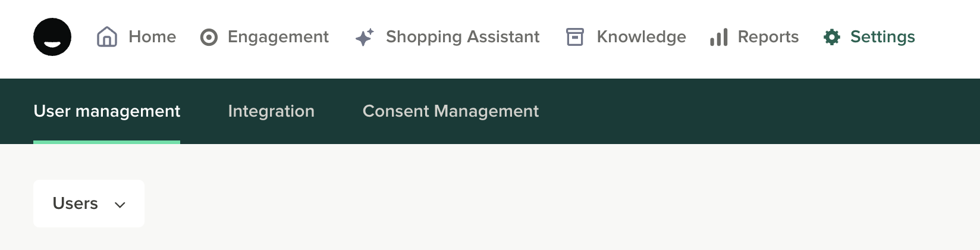Select the Settings text label
The width and height of the screenshot is (980, 250).
882,37
